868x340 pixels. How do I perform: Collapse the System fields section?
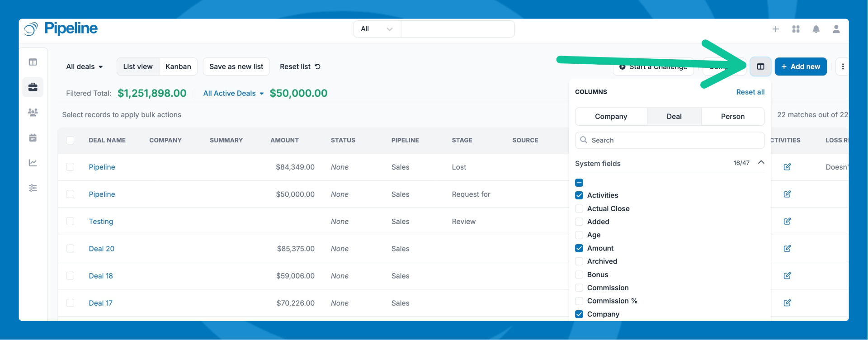tap(761, 162)
